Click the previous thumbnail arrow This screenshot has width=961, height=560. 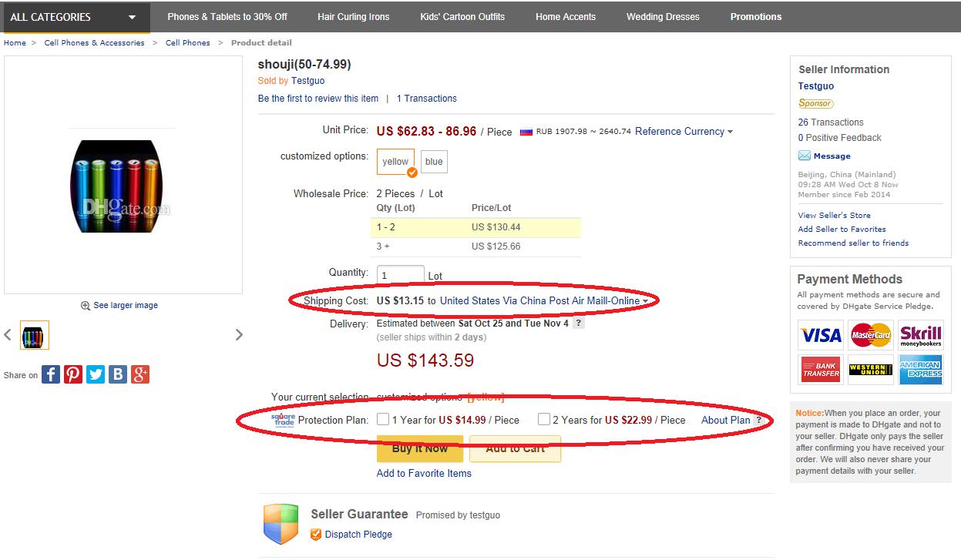[8, 334]
